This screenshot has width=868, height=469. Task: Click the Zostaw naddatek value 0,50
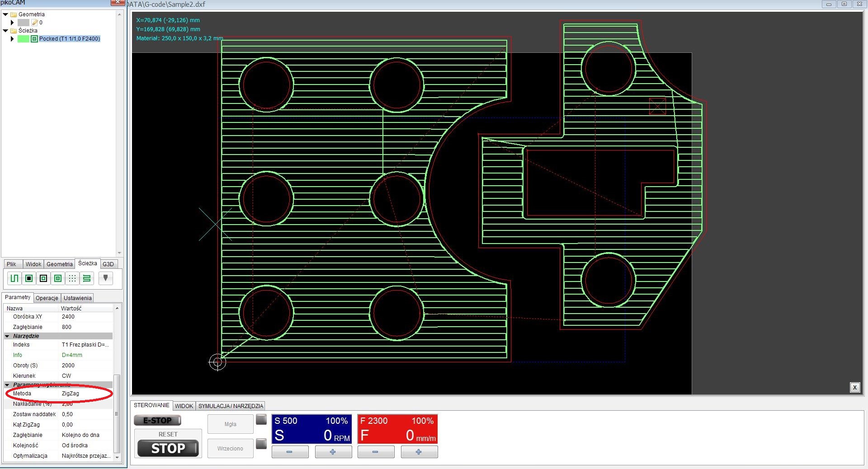coord(86,414)
